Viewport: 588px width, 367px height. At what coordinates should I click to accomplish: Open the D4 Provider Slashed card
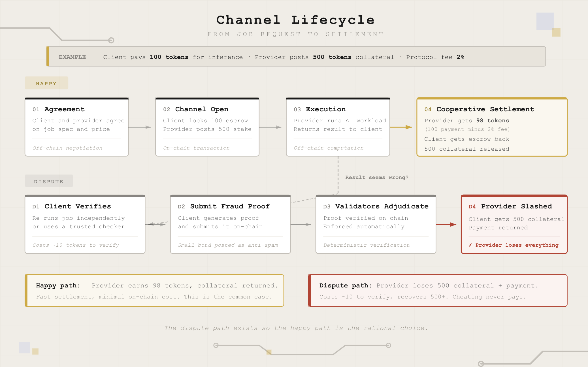click(x=514, y=224)
